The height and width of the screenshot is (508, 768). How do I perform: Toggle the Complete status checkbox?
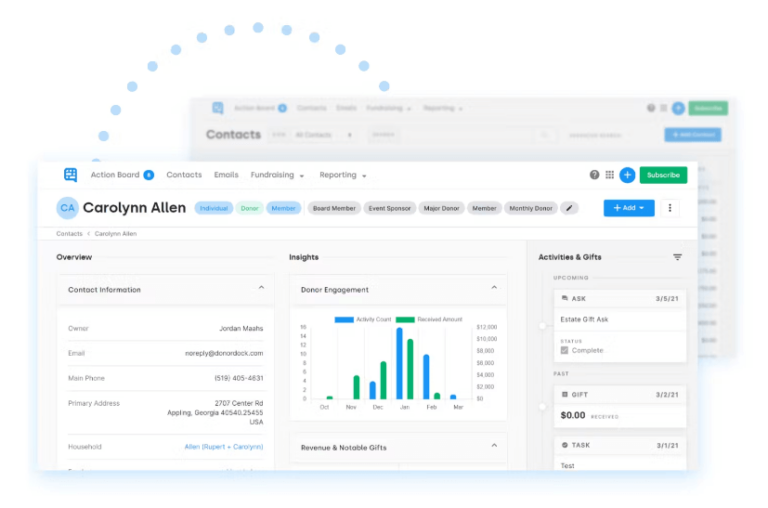coord(565,351)
